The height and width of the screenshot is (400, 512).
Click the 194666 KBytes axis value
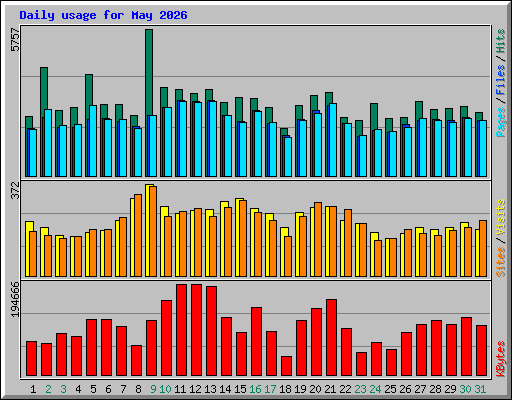(x=15, y=299)
